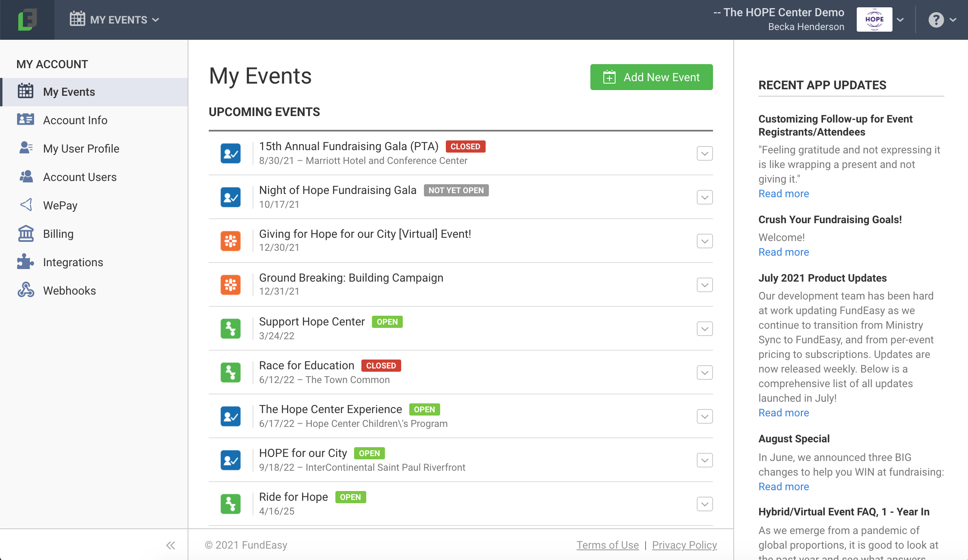Expand options for 15th Annual Fundraising Gala
This screenshot has height=560, width=968.
pyautogui.click(x=704, y=153)
